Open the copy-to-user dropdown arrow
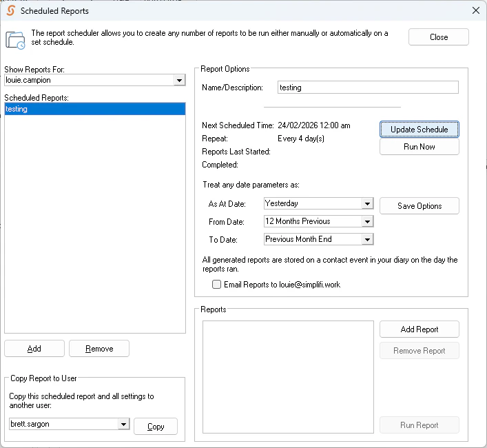Image resolution: width=487 pixels, height=448 pixels. (123, 424)
